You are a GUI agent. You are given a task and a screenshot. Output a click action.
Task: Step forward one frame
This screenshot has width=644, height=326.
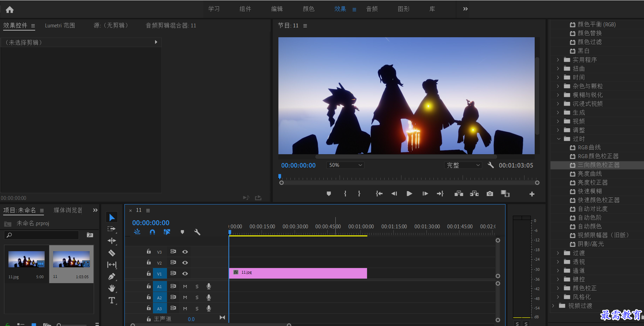pyautogui.click(x=425, y=194)
